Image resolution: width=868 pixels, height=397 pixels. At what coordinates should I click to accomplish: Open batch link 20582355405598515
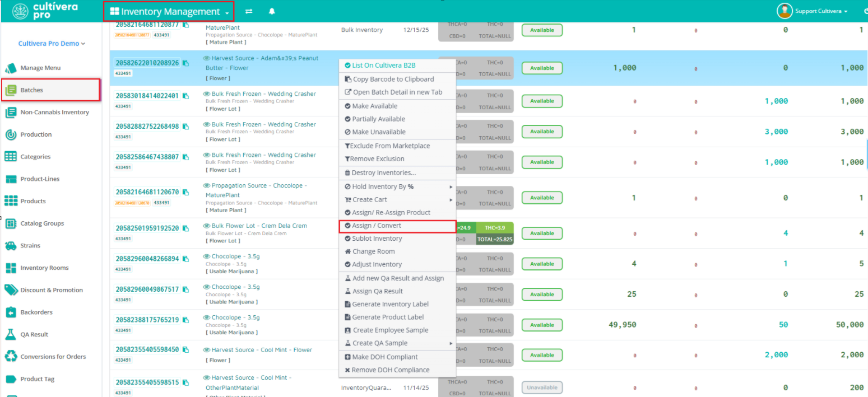tap(147, 382)
